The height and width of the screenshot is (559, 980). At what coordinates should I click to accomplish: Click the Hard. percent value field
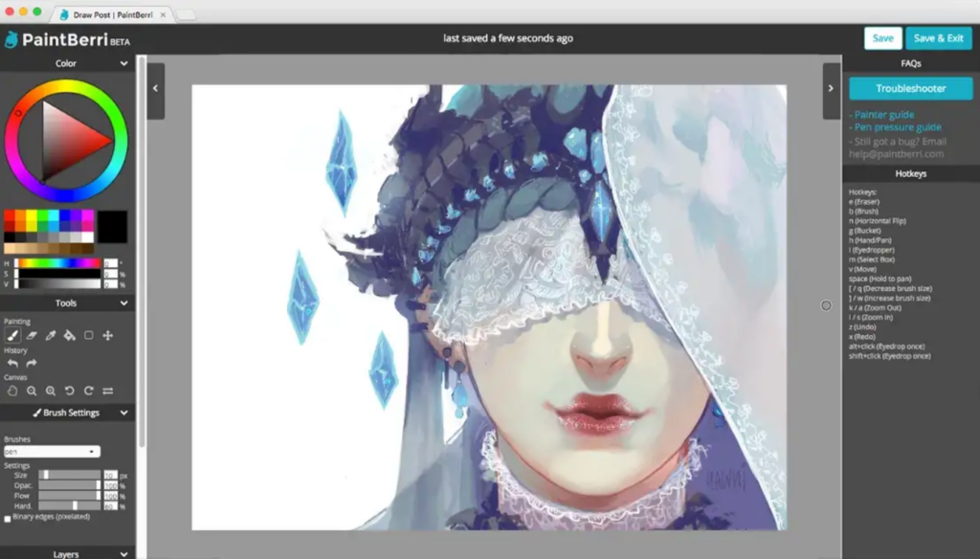[x=111, y=505]
